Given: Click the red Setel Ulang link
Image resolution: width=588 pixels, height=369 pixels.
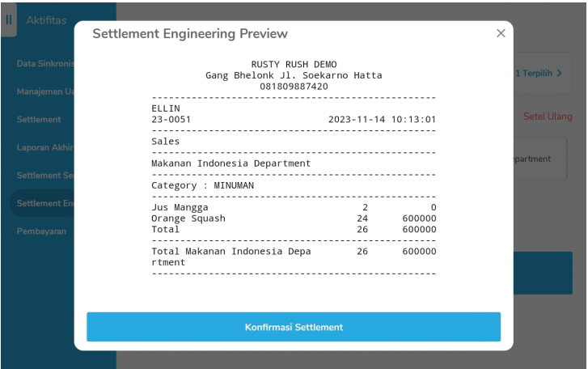Looking at the screenshot, I should click(x=548, y=117).
